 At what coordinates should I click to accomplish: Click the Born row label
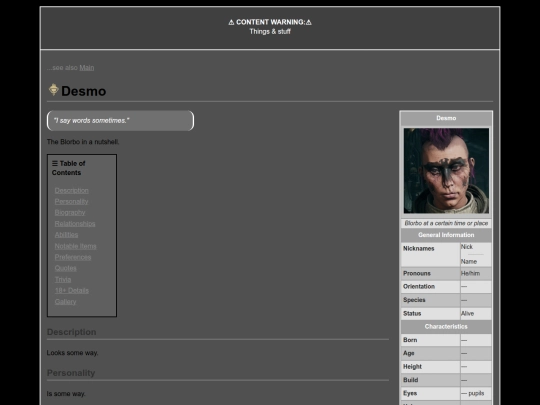click(x=410, y=340)
